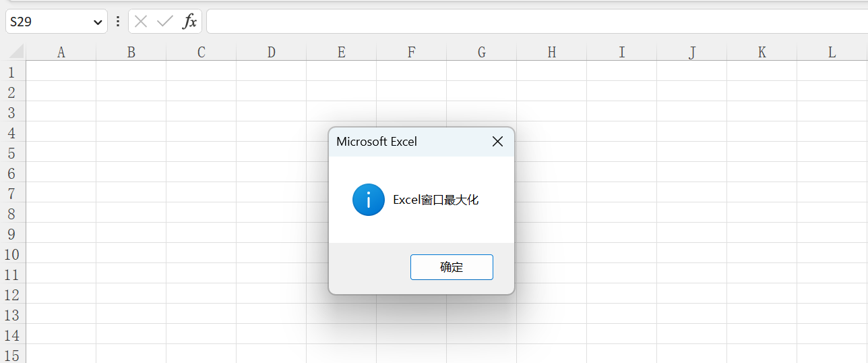Select column A header
The width and height of the screenshot is (868, 363).
coord(61,52)
